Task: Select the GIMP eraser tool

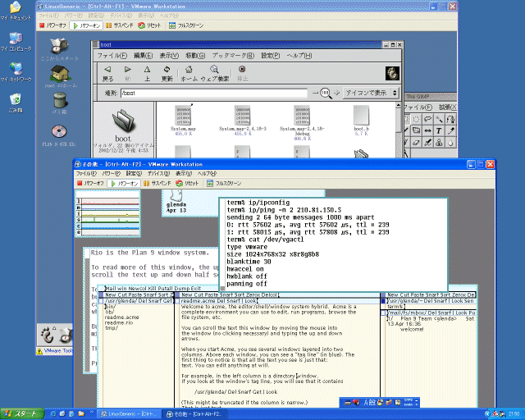Action: [416, 143]
